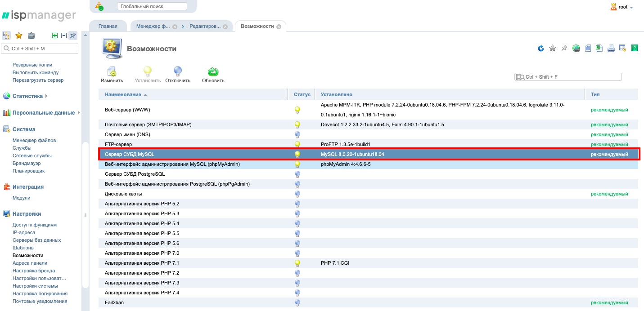
Task: Close the Редактиров... tab
Action: (x=225, y=27)
